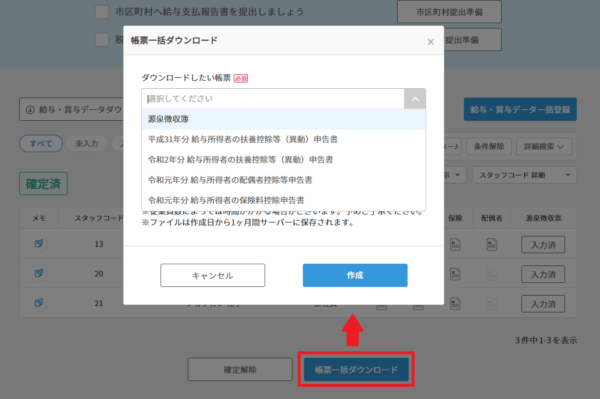Check the 市区町村へ給与支払報告書を提出しましょう checkbox
This screenshot has height=399, width=600.
coord(102,12)
